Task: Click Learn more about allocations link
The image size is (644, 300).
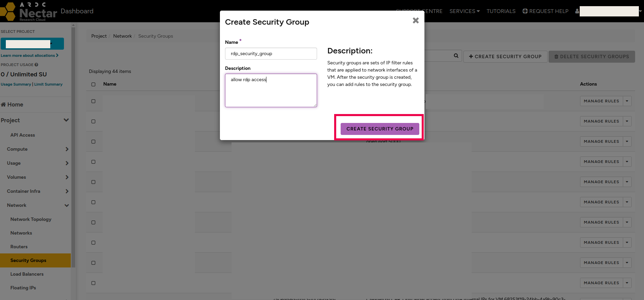Action: (29, 55)
